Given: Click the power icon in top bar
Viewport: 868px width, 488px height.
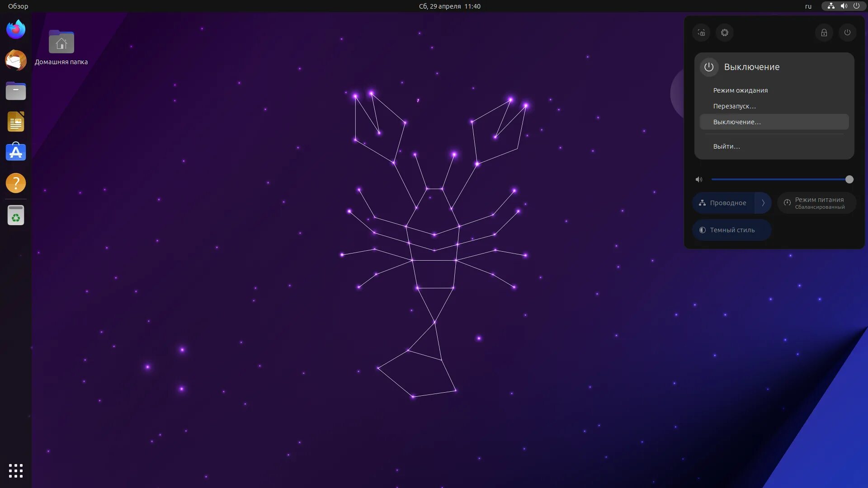Looking at the screenshot, I should pos(856,6).
